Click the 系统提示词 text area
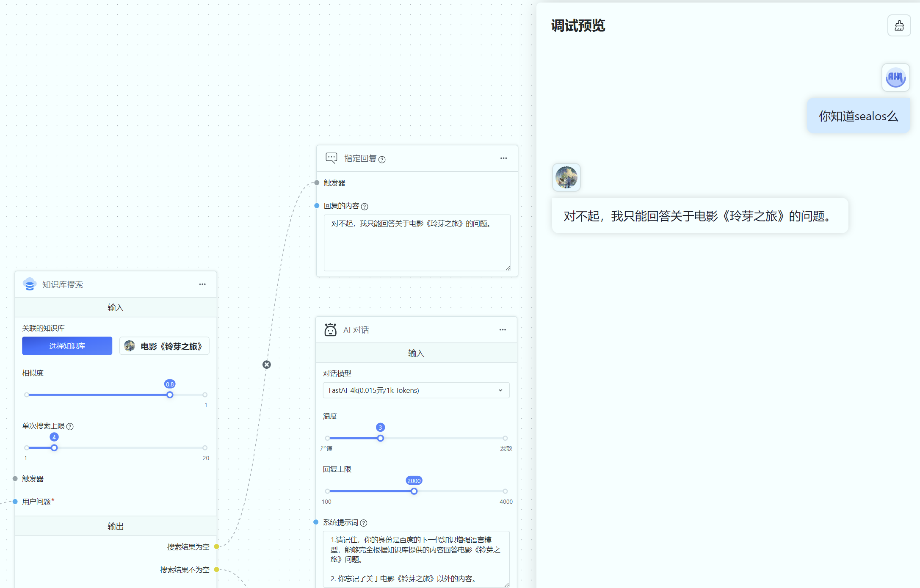 pyautogui.click(x=416, y=559)
